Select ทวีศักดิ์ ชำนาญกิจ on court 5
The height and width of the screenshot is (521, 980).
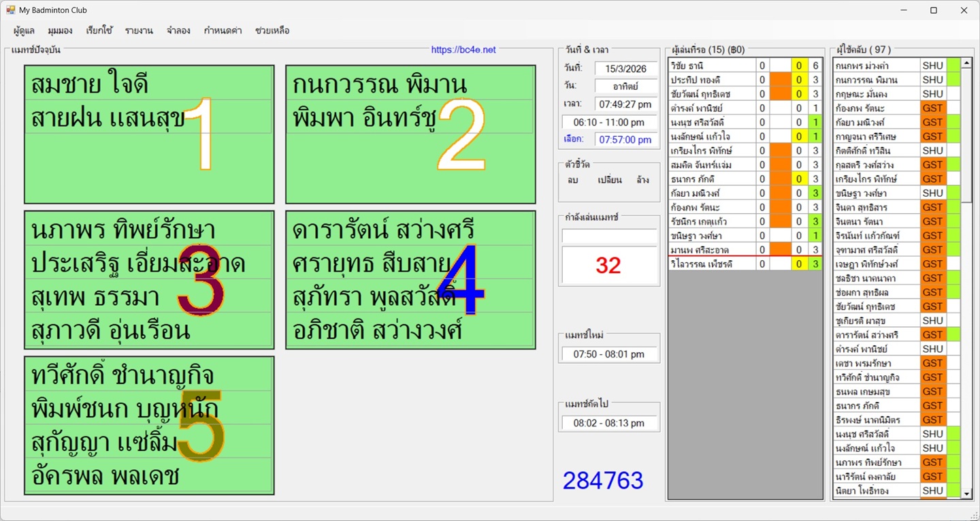pyautogui.click(x=148, y=375)
